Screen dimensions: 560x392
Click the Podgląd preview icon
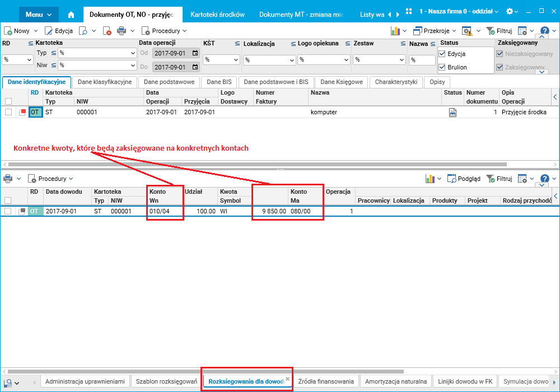452,179
